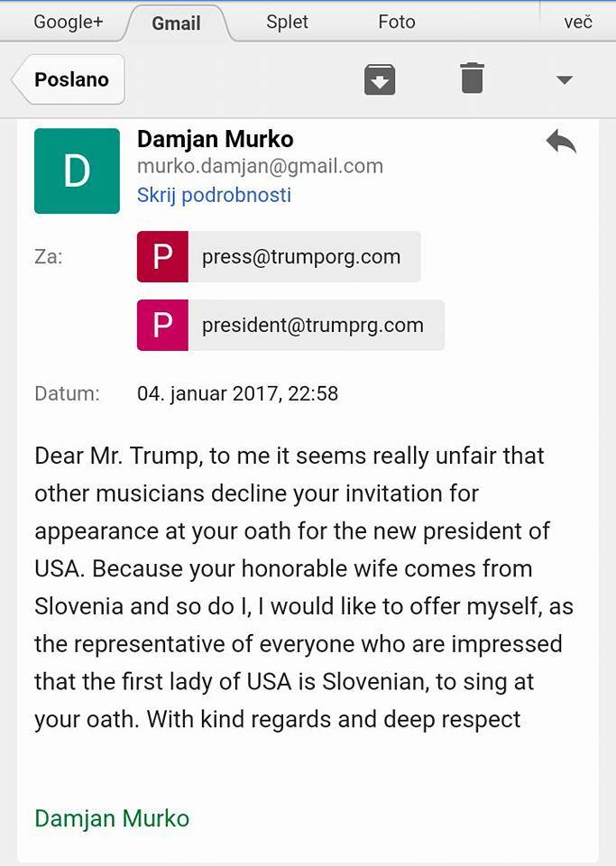The height and width of the screenshot is (866, 616).
Task: Click sender name Damjan Murko
Action: click(215, 139)
